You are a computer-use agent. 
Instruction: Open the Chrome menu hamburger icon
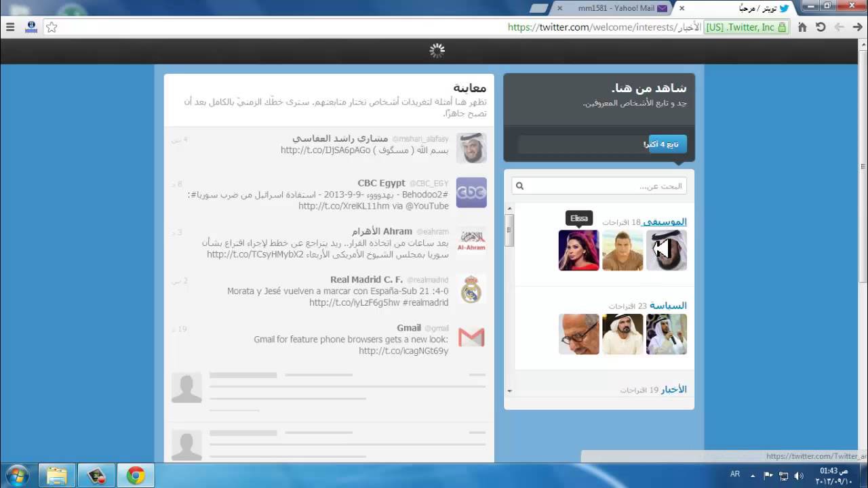point(10,27)
